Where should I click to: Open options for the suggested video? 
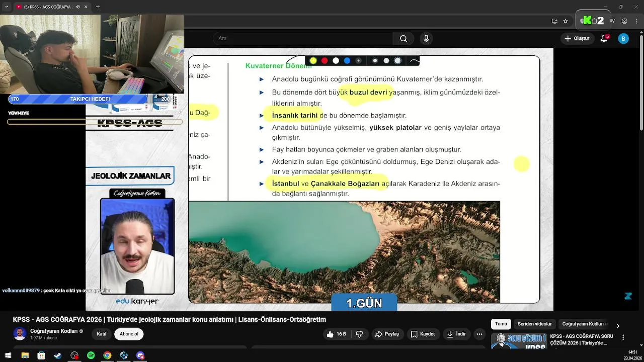pyautogui.click(x=623, y=337)
